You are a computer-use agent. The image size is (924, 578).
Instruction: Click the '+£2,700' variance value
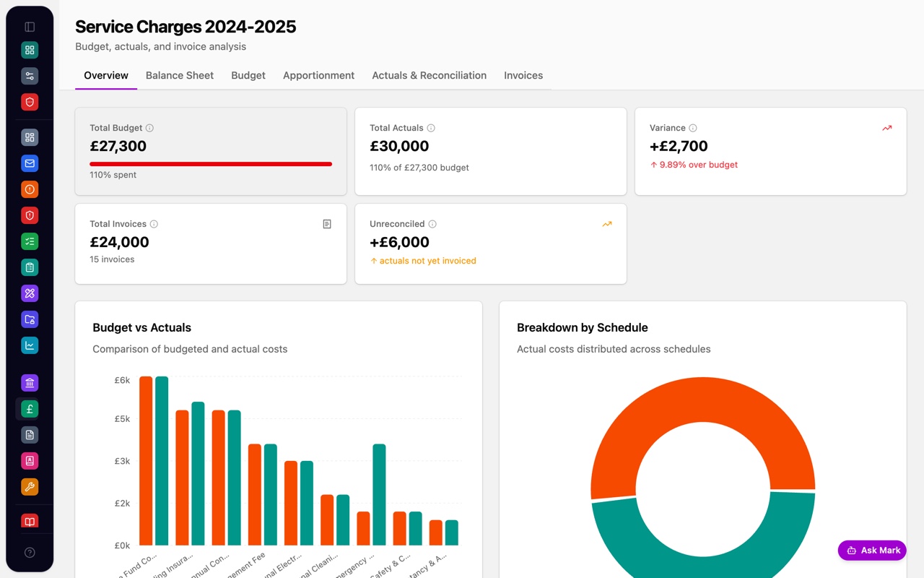pyautogui.click(x=679, y=146)
